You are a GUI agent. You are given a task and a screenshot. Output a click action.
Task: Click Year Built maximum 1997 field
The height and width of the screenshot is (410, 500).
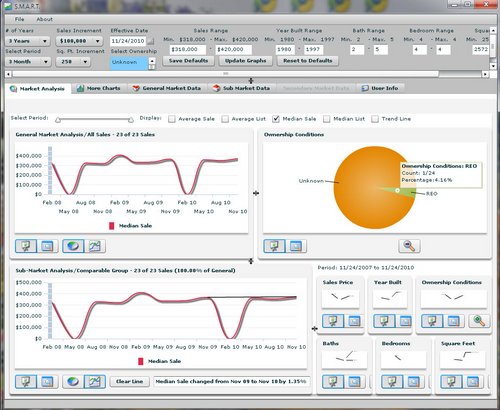click(313, 49)
